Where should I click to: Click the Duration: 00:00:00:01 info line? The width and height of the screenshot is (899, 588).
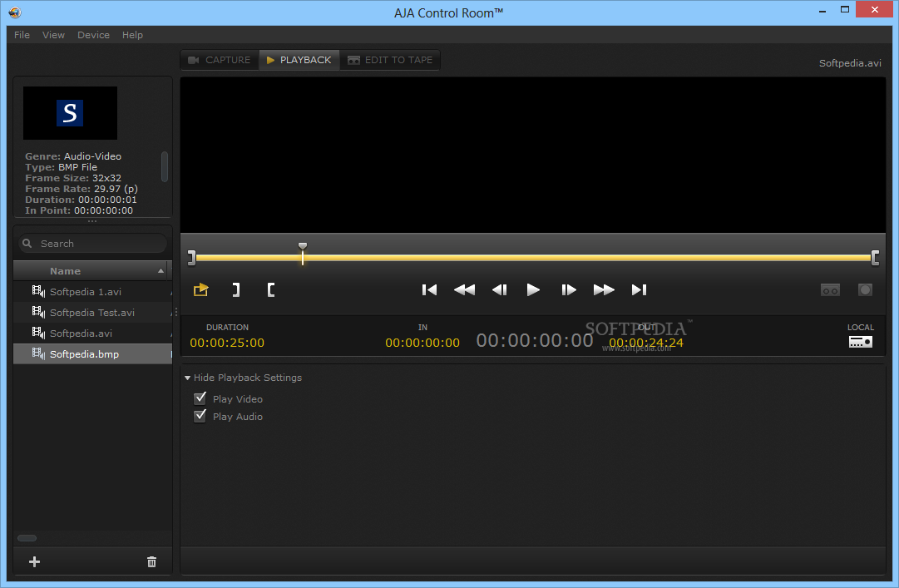pos(81,200)
